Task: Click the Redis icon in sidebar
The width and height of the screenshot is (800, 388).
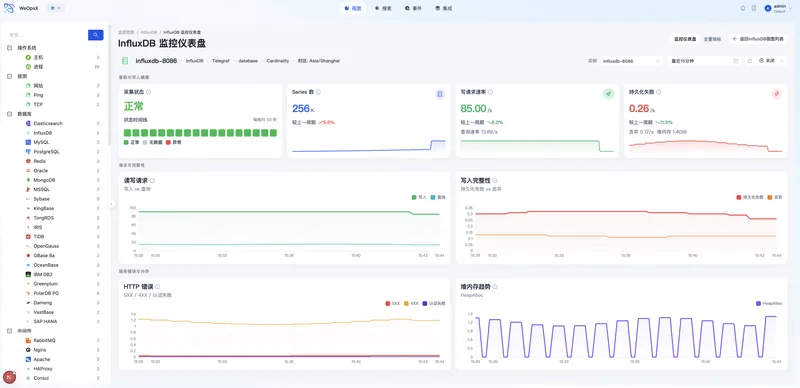Action: pos(29,161)
